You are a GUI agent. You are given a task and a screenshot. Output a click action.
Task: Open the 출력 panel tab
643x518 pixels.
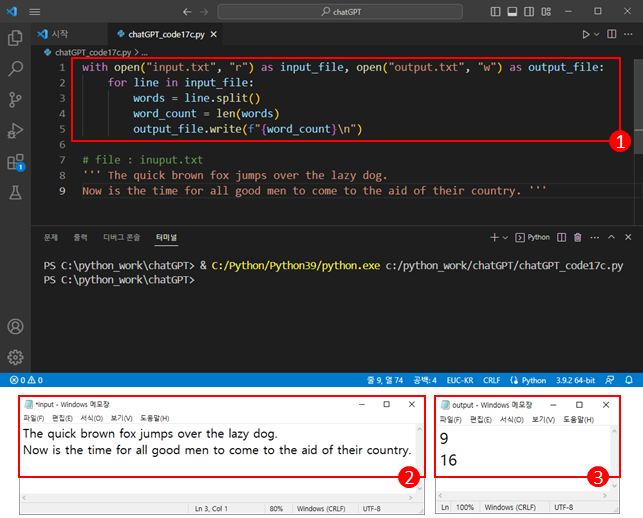pos(80,237)
